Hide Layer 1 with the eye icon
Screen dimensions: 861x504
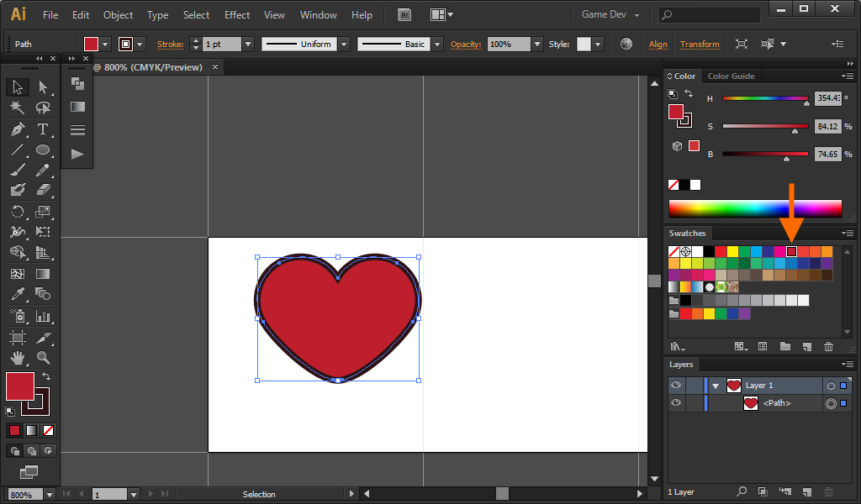pyautogui.click(x=676, y=386)
